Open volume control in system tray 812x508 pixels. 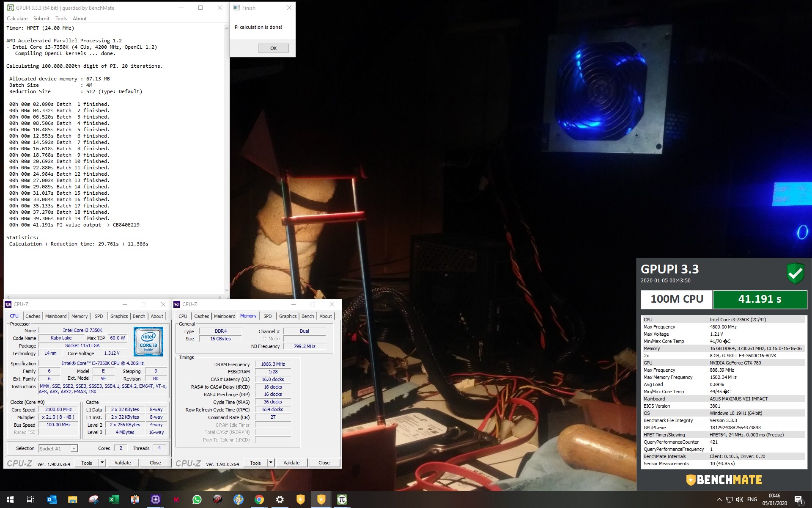coord(740,500)
